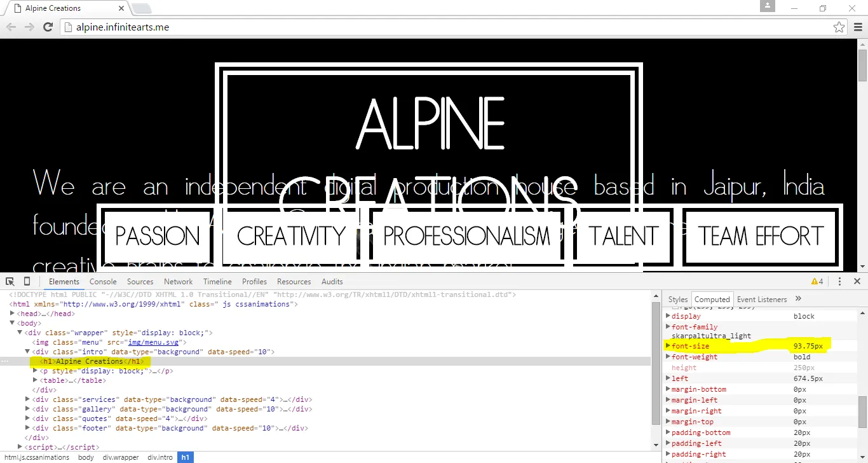The height and width of the screenshot is (463, 868).
Task: Expand the padding-bottom computed property
Action: pyautogui.click(x=668, y=432)
